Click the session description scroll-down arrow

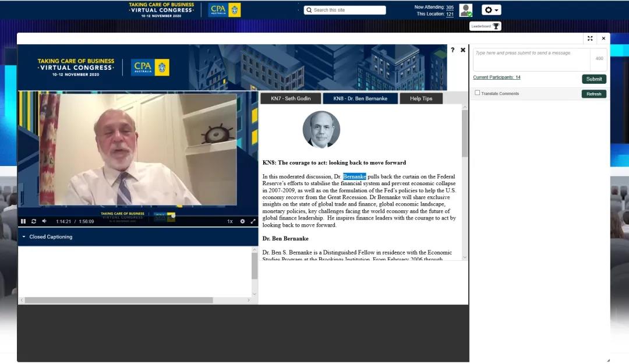click(x=465, y=257)
